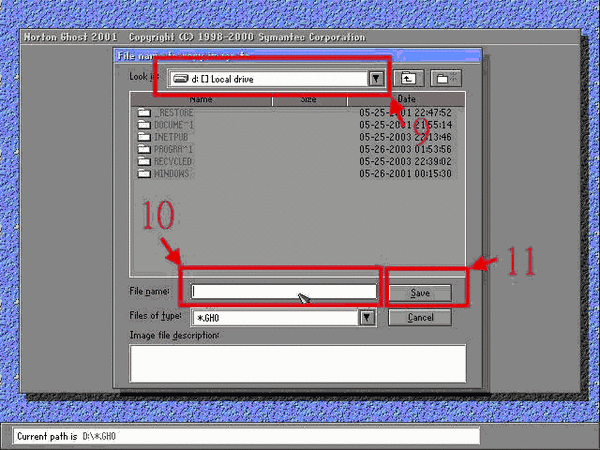The width and height of the screenshot is (600, 450).
Task: Click the Size column header
Action: 309,99
